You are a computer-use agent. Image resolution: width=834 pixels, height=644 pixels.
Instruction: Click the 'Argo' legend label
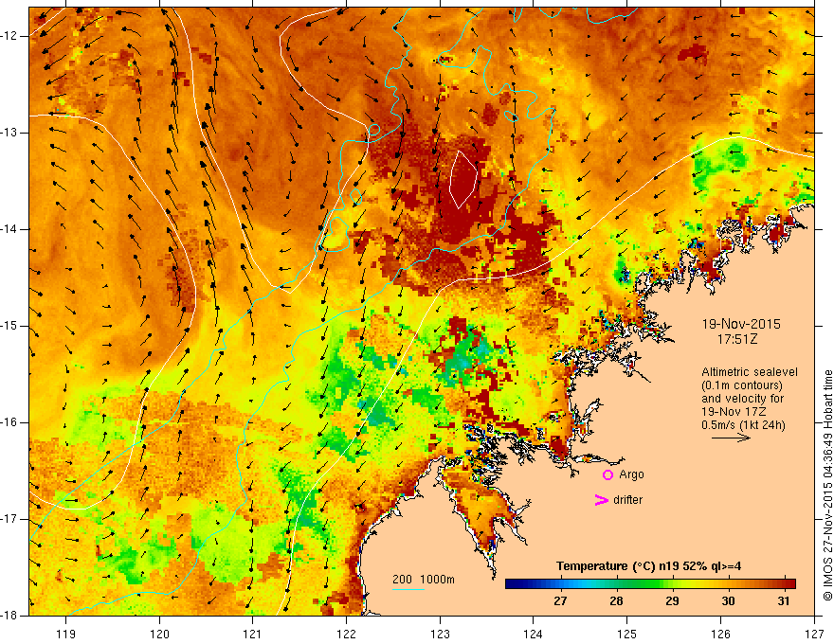[x=631, y=474]
